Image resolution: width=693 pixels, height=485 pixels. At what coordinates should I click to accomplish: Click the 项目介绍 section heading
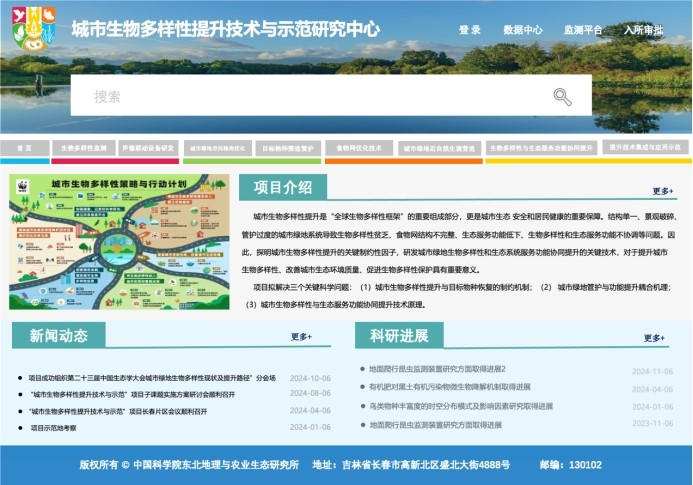pos(283,187)
